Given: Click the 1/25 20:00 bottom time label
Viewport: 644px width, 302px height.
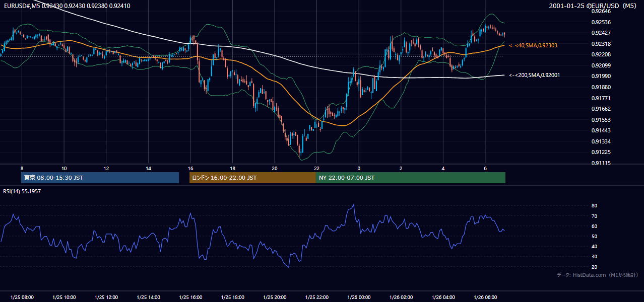Looking at the screenshot, I should coord(275,297).
